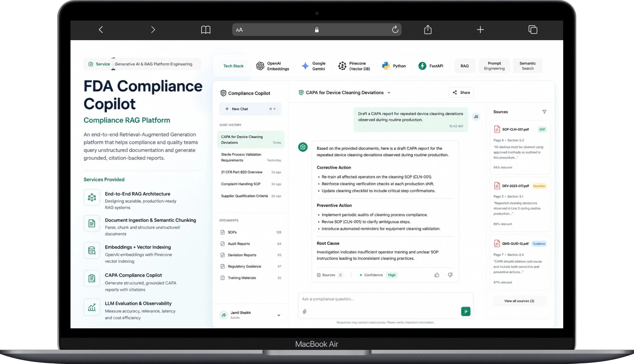Open the Training Materials documents category

click(251, 278)
